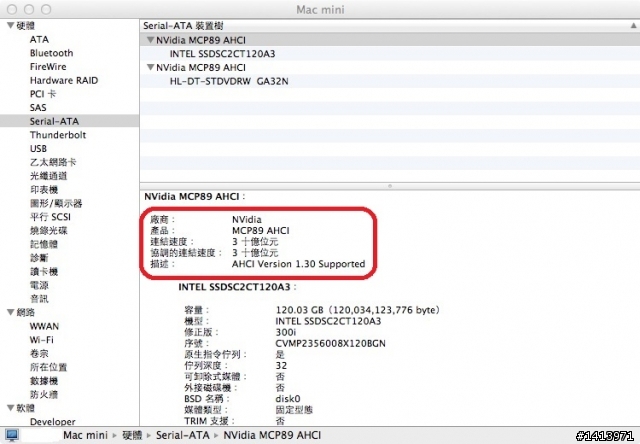640x444 pixels.
Task: Collapse the first NVidia MCP89 AHCI triangle
Action: pos(151,40)
